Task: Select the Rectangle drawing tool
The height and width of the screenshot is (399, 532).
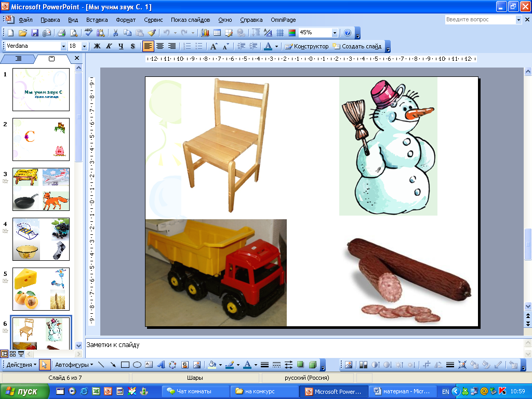Action: 125,365
